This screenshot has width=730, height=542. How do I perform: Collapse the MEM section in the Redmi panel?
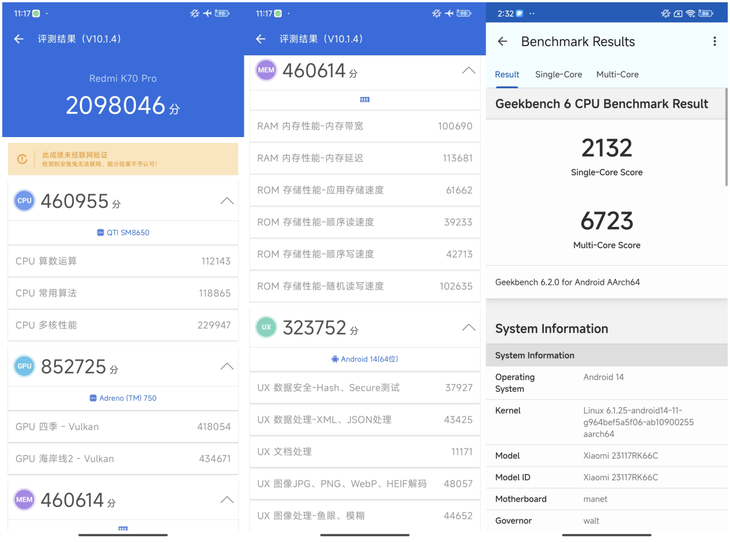pyautogui.click(x=227, y=500)
